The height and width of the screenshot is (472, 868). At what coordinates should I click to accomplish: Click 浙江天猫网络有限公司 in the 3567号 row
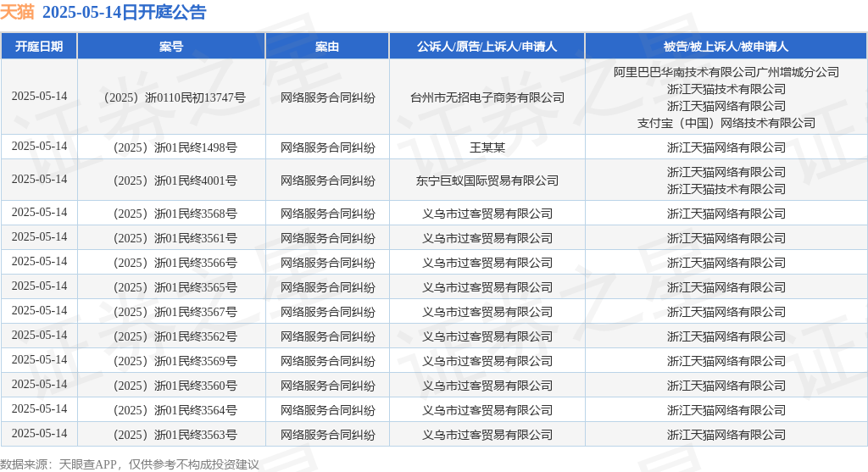click(x=726, y=312)
